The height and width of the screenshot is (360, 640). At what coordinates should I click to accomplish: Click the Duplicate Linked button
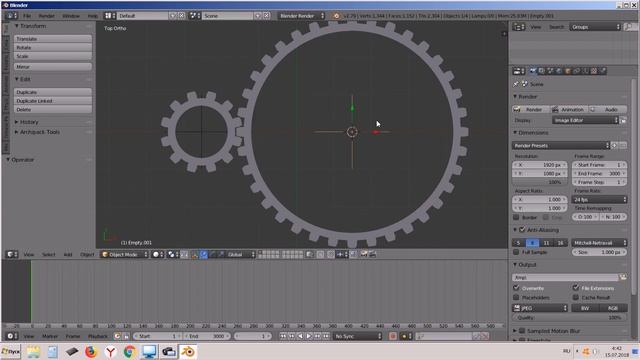(53, 101)
